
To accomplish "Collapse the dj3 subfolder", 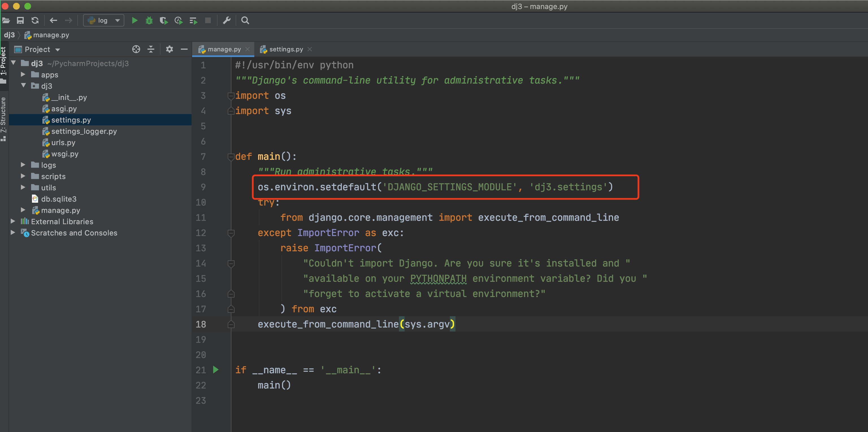I will pos(23,86).
